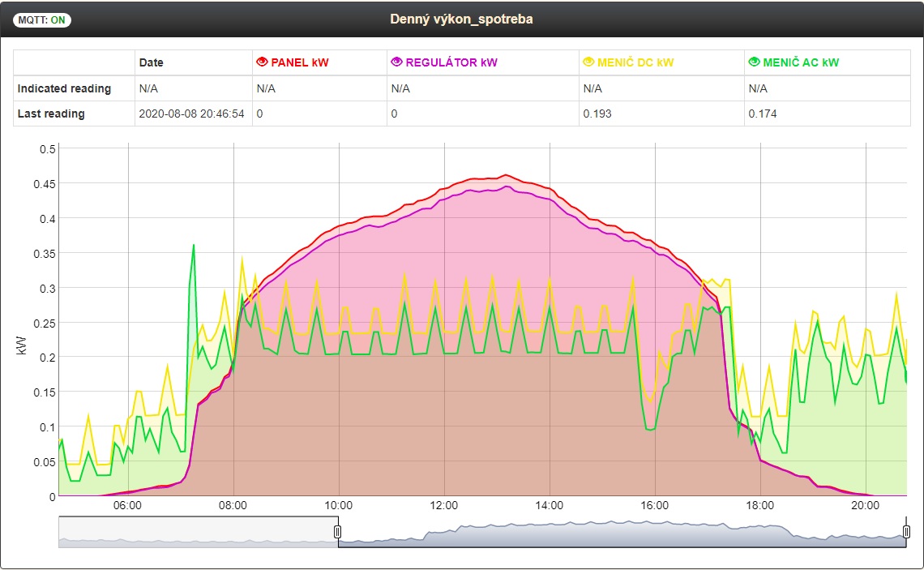The width and height of the screenshot is (924, 570).
Task: Click the 12:00 x-axis label
Action: (443, 506)
